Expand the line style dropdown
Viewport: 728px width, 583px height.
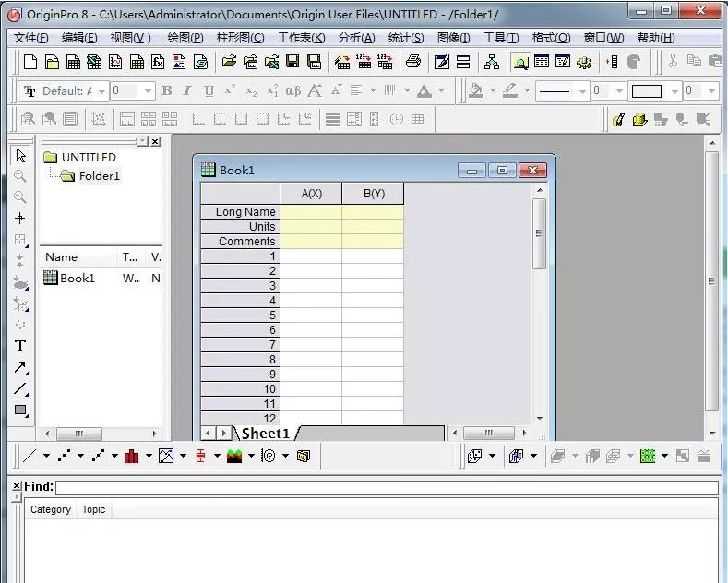pos(582,91)
